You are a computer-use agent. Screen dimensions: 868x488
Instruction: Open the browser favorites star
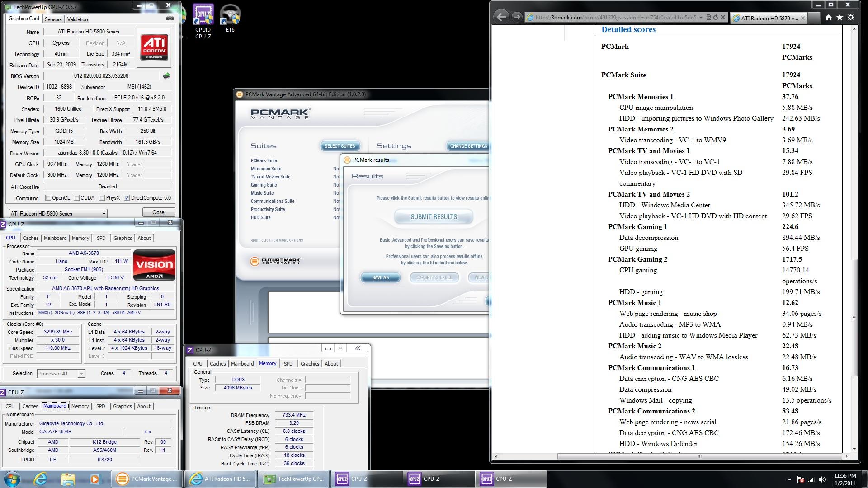(x=840, y=18)
